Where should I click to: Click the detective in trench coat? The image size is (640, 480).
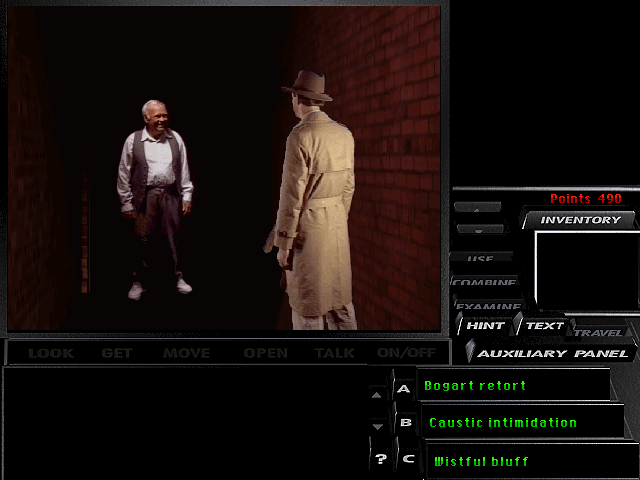(314, 200)
